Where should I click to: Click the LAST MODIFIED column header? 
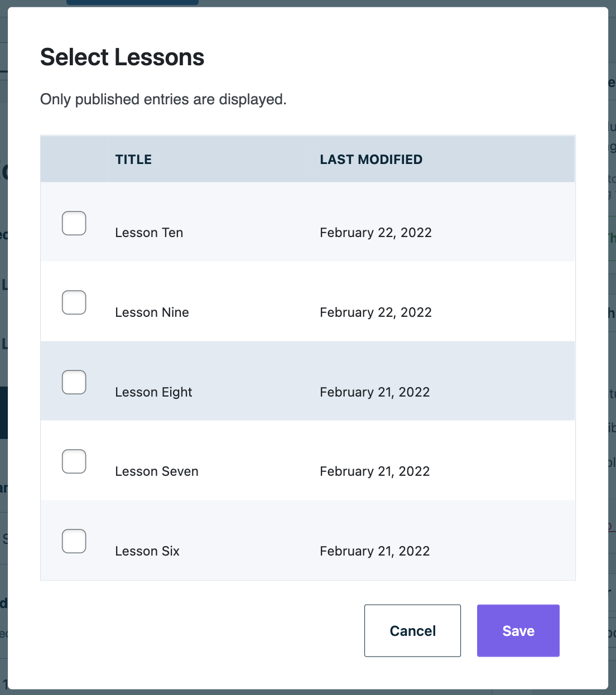[x=371, y=159]
